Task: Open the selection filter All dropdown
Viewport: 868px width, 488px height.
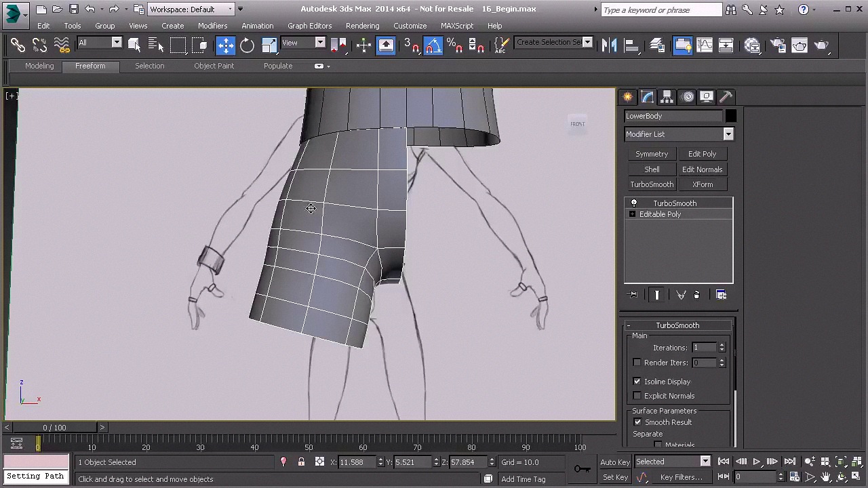Action: [116, 43]
